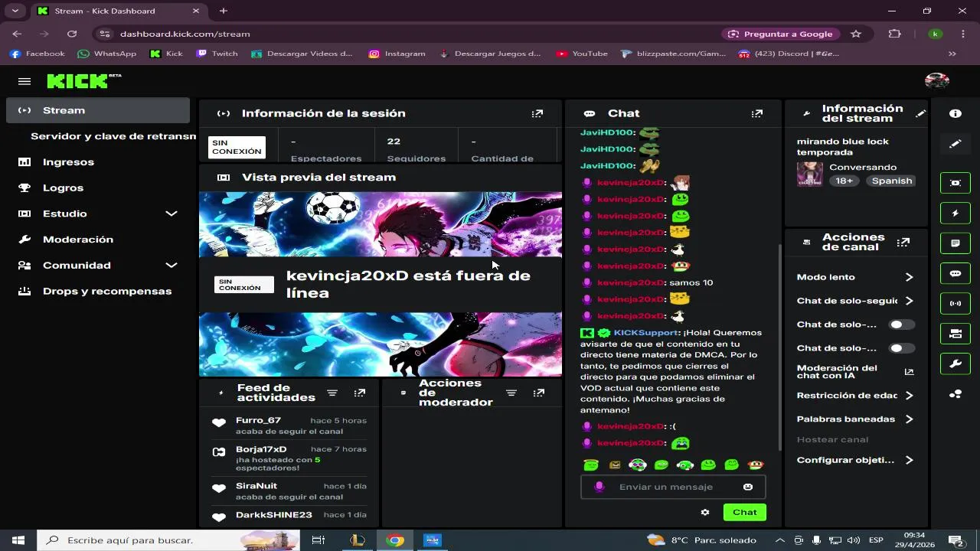Open the Restricción de edad options arrow
Viewport: 980px width, 551px height.
909,396
